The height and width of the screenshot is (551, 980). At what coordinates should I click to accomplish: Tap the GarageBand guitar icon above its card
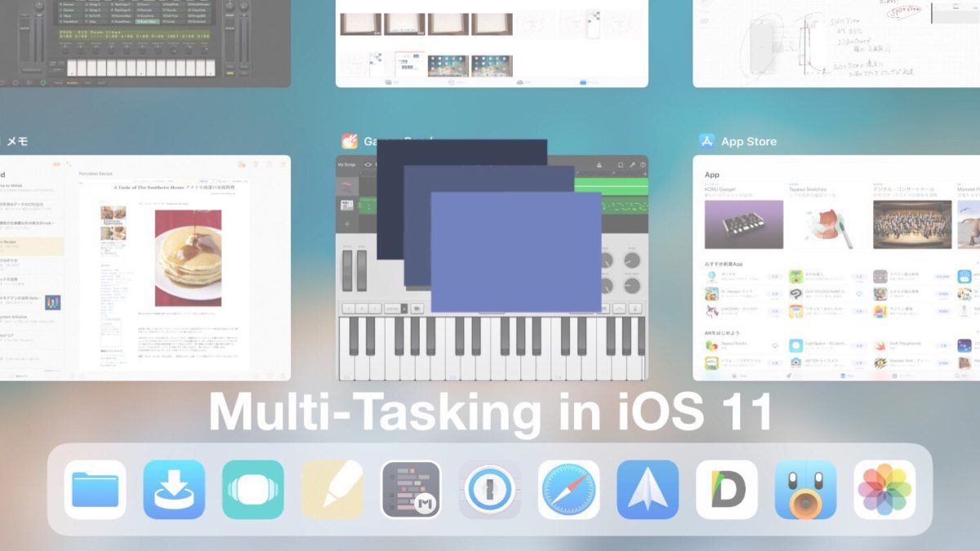coord(350,141)
